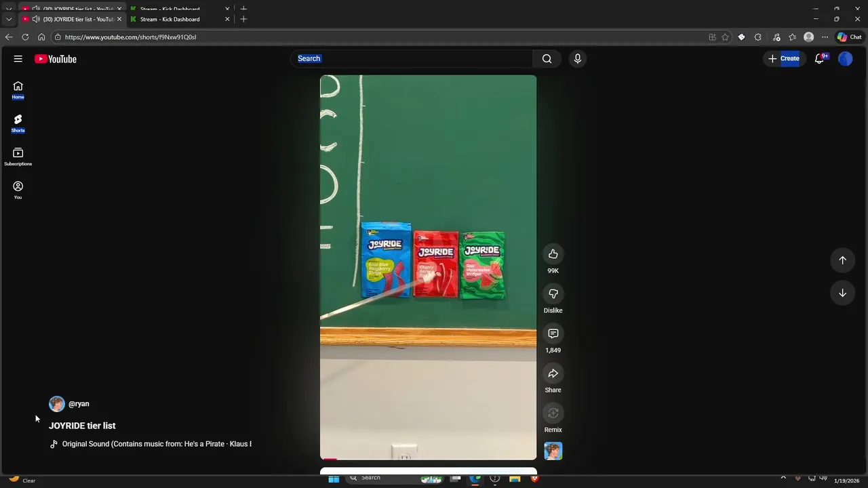Viewport: 868px width, 488px height.
Task: Open the @ryan channel link
Action: [79, 404]
